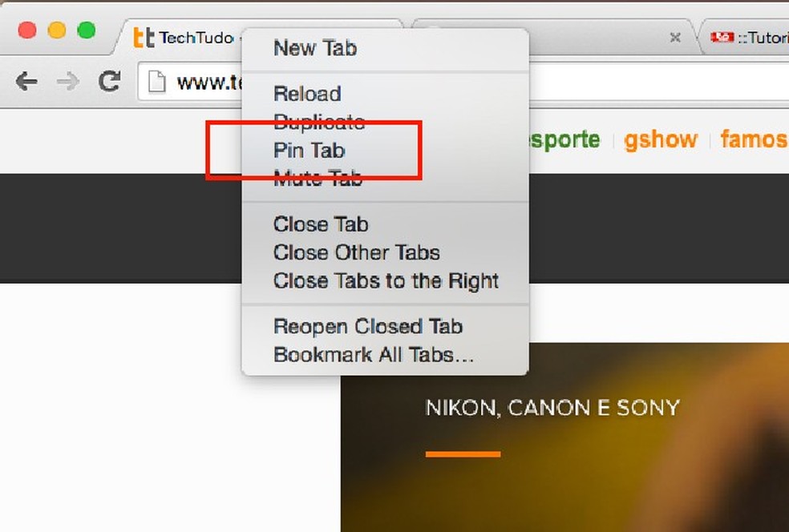Open the gshow link
This screenshot has width=789, height=532.
660,139
